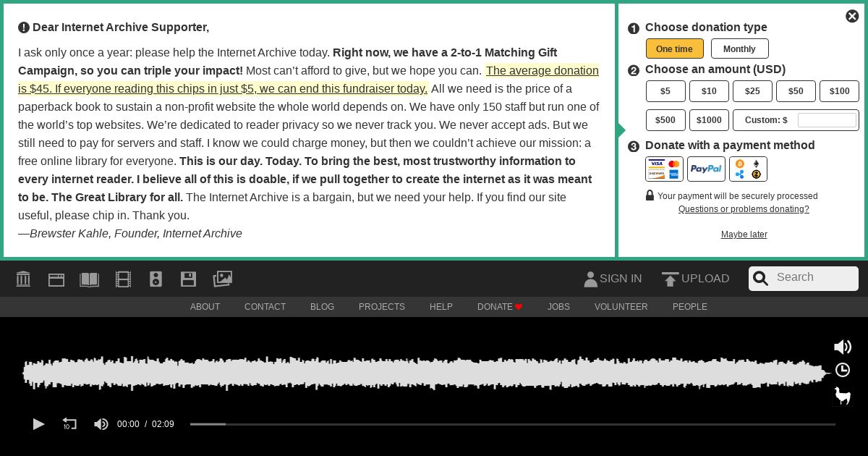Open the HELP menu item
868x456 pixels.
point(441,307)
